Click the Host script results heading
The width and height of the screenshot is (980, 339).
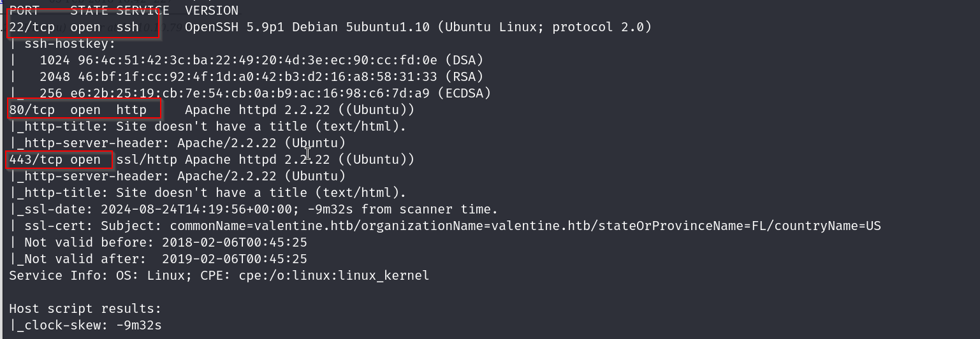click(85, 308)
